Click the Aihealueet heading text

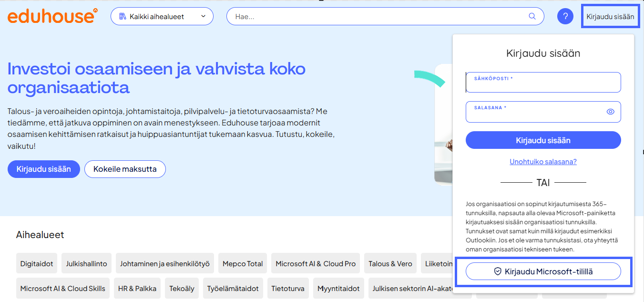[40, 235]
